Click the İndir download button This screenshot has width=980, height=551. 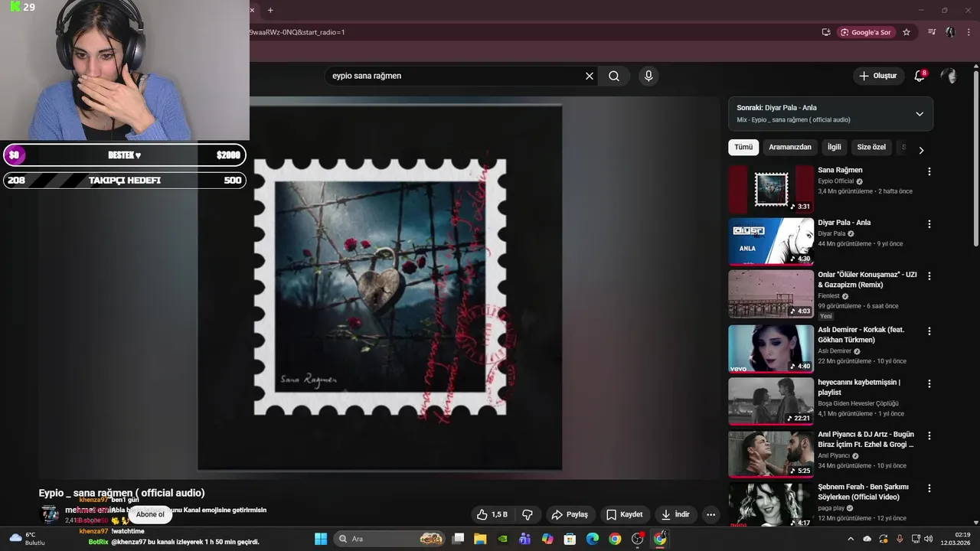click(675, 515)
